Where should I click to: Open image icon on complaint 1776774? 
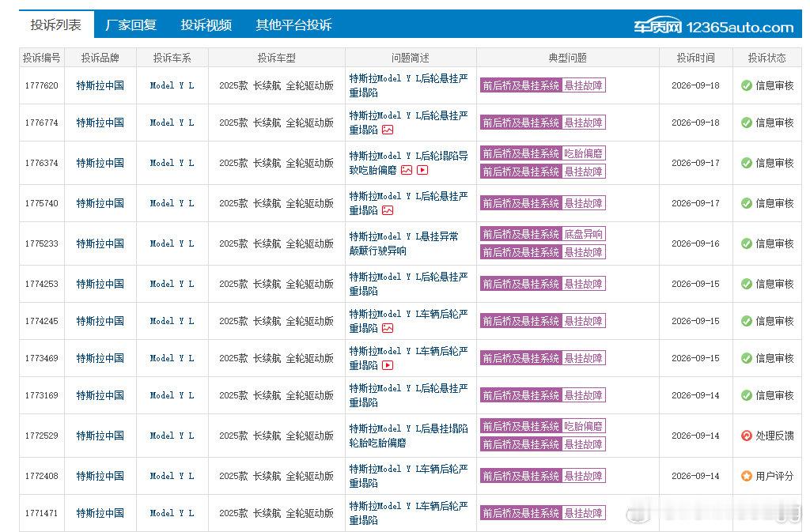(x=388, y=130)
